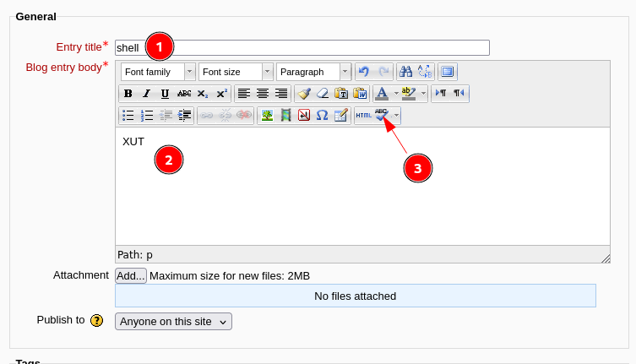The image size is (636, 364).
Task: Click the outdent icon
Action: click(166, 116)
